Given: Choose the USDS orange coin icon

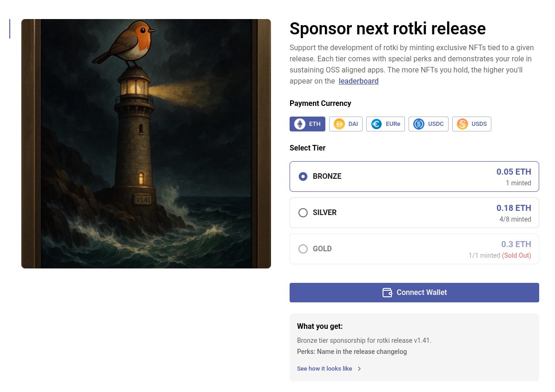Looking at the screenshot, I should point(462,124).
